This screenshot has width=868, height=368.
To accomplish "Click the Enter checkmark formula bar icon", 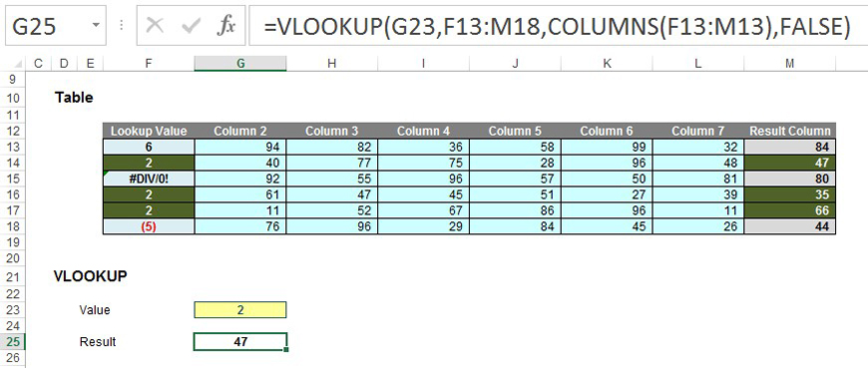I will (x=191, y=26).
